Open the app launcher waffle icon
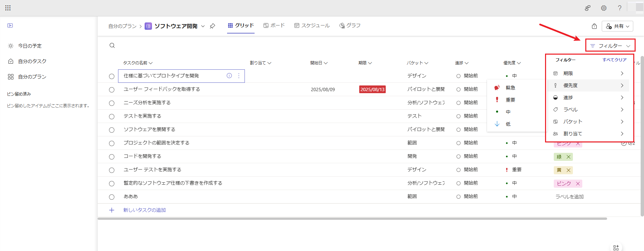Image resolution: width=644 pixels, height=251 pixels. pos(8,8)
